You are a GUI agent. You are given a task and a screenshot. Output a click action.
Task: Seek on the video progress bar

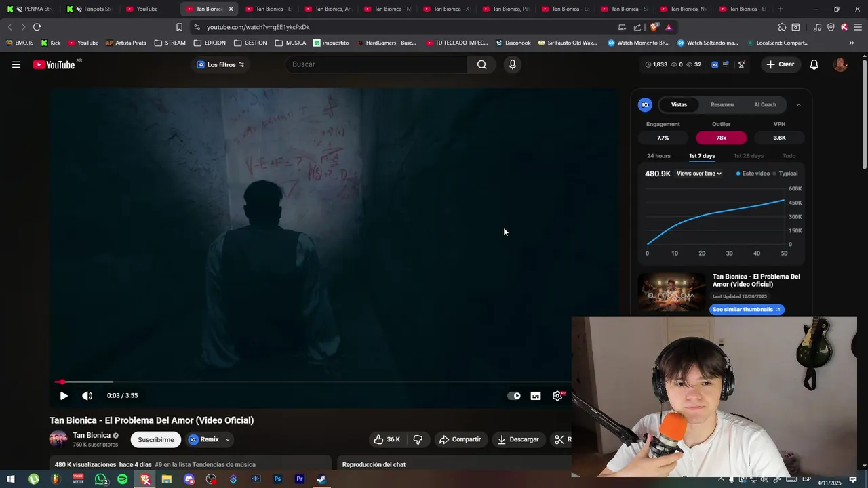coord(312,382)
